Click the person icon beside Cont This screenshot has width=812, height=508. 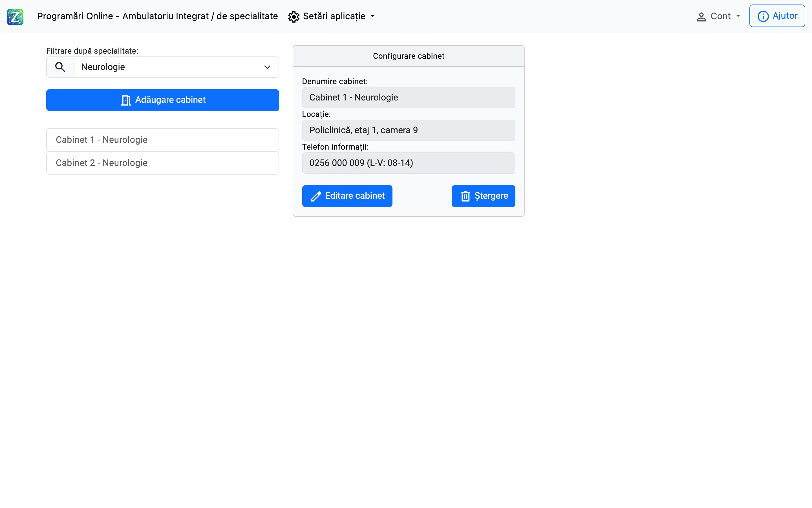[701, 17]
